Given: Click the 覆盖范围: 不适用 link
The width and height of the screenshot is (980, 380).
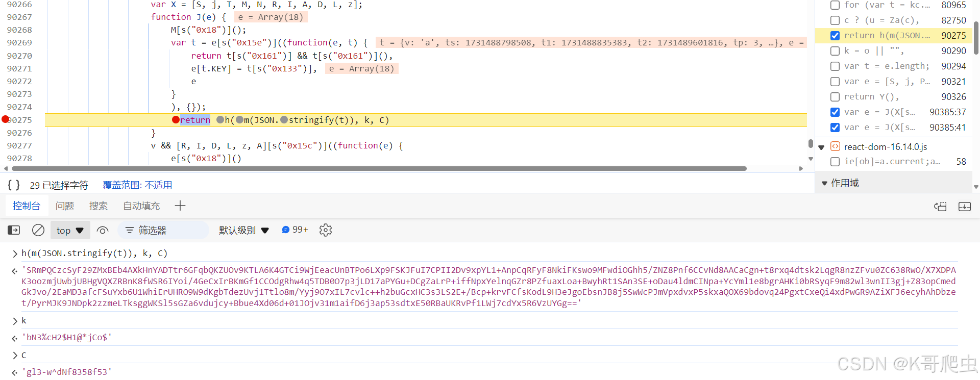Looking at the screenshot, I should coord(137,185).
